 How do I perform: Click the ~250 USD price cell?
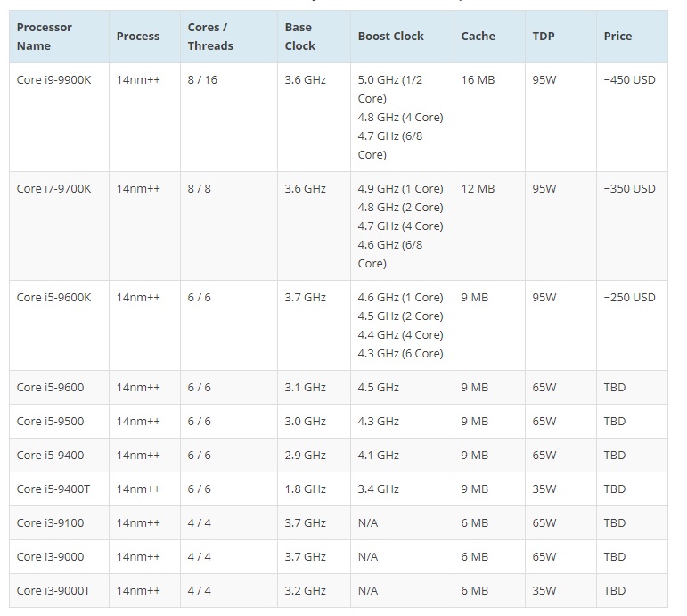click(x=633, y=325)
